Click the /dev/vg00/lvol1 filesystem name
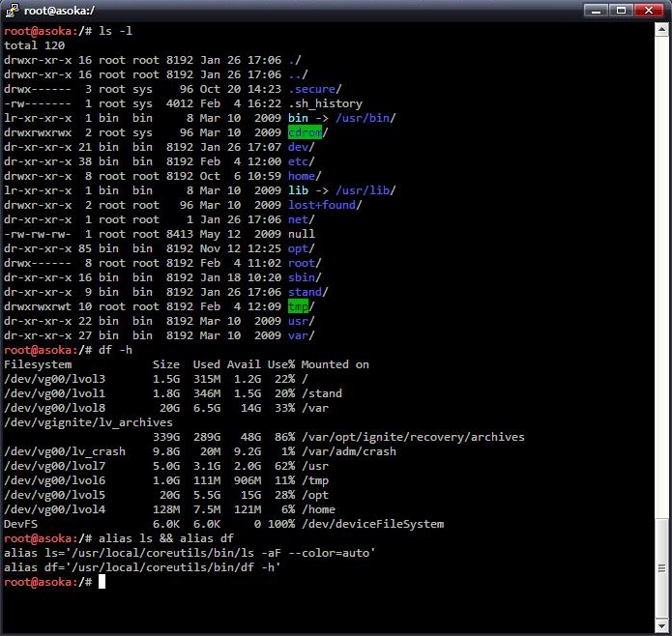 click(x=54, y=393)
